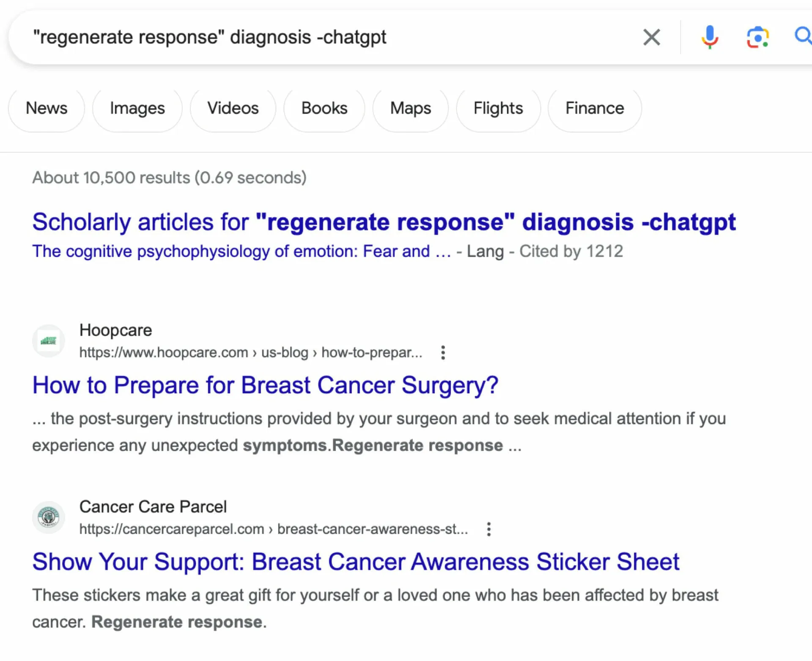
Task: Click the Cancer Care Parcel favicon
Action: pyautogui.click(x=49, y=517)
